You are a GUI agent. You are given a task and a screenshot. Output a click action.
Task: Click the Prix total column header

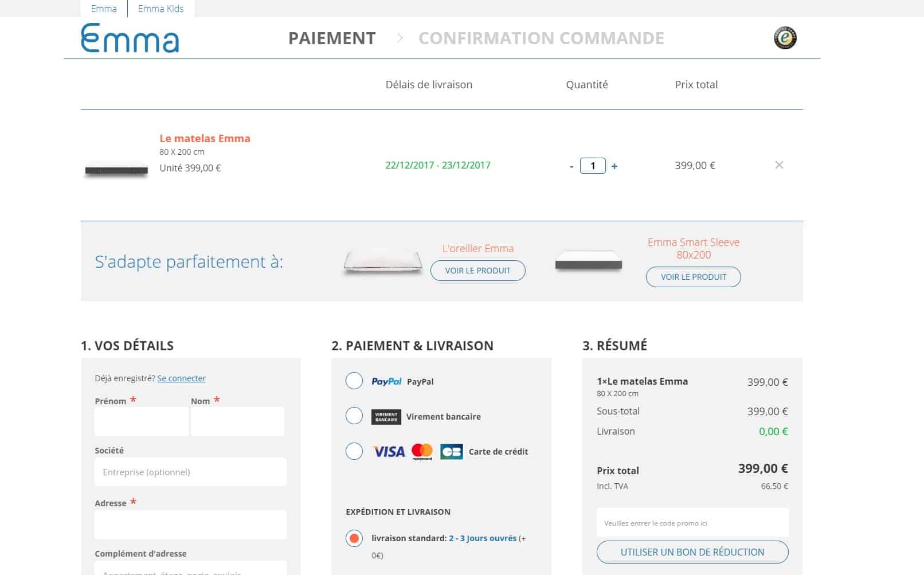point(696,84)
